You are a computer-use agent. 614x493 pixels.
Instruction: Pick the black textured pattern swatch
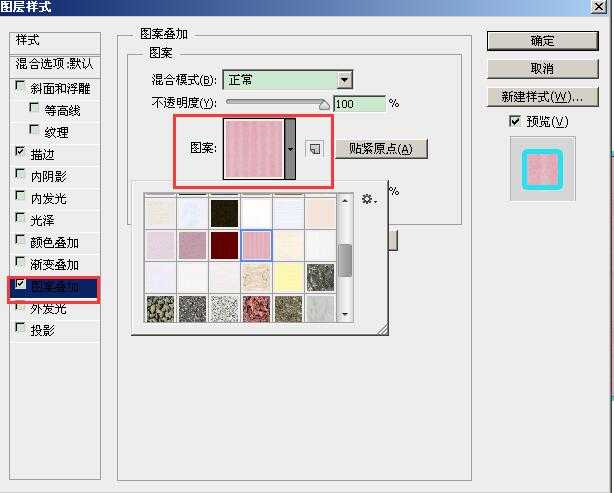click(226, 213)
